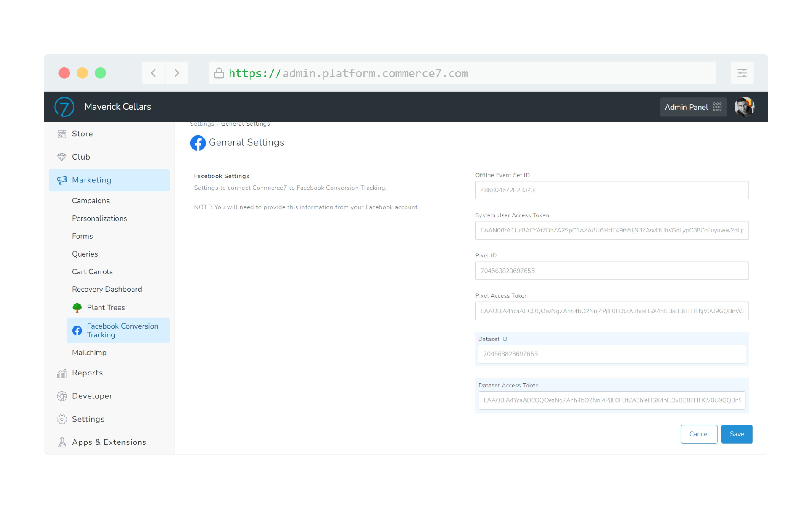Click the Facebook logo beside General Settings
812x508 pixels.
click(198, 143)
